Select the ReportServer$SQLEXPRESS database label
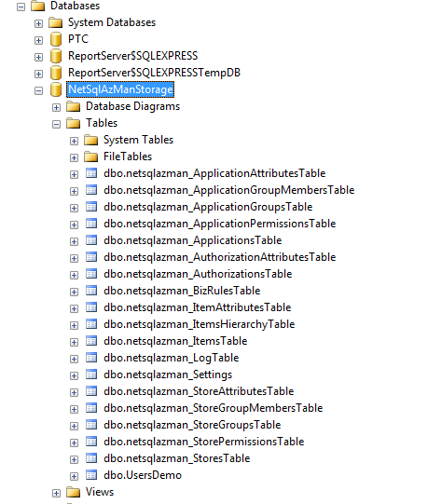This screenshot has height=504, width=441. click(132, 56)
